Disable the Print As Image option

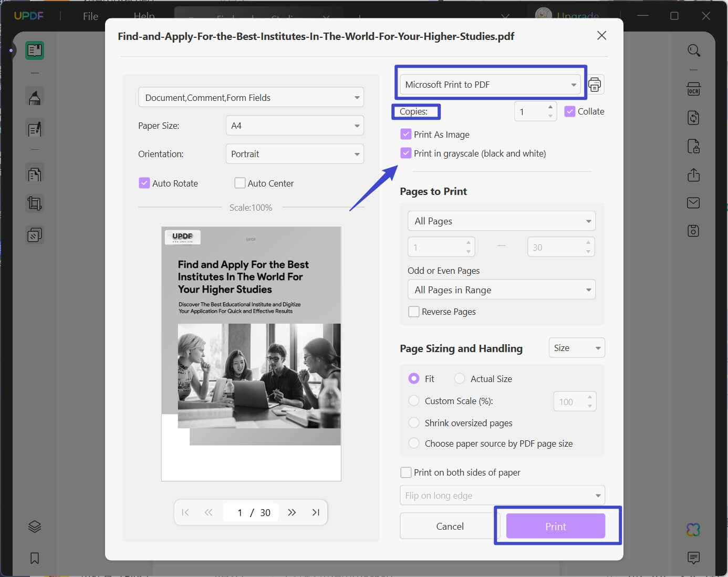[x=405, y=134]
